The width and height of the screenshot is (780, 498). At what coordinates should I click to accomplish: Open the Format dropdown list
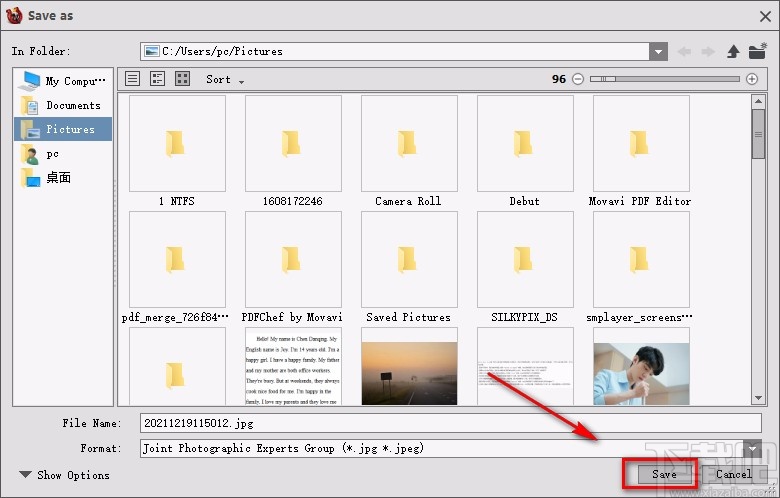tap(752, 448)
